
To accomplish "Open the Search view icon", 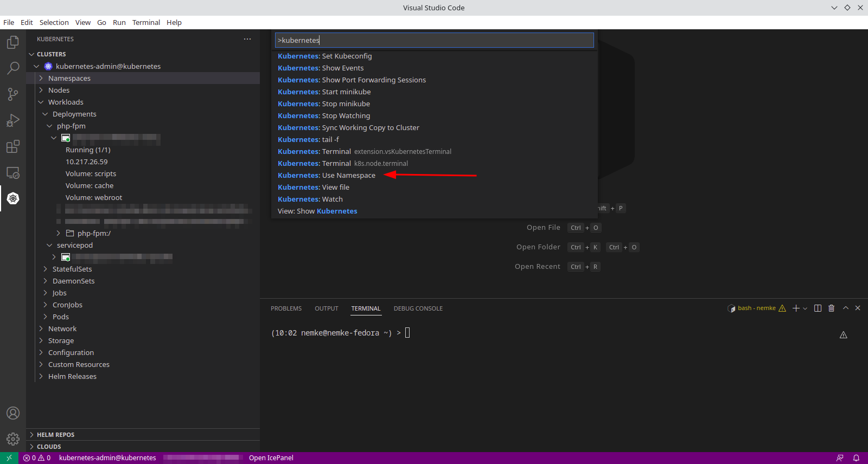I will [x=13, y=68].
